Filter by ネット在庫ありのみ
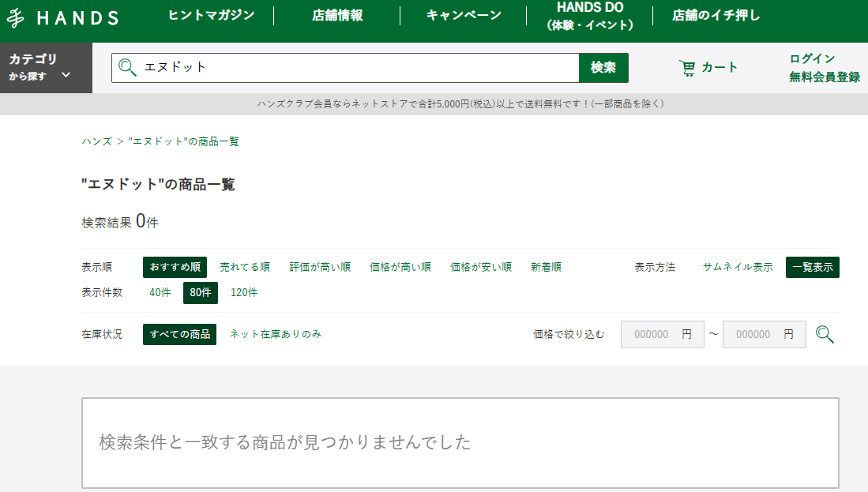Image resolution: width=868 pixels, height=492 pixels. (276, 334)
